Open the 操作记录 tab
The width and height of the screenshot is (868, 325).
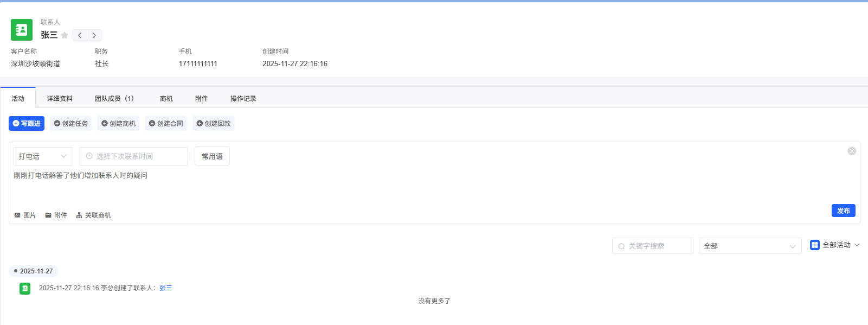(x=243, y=99)
